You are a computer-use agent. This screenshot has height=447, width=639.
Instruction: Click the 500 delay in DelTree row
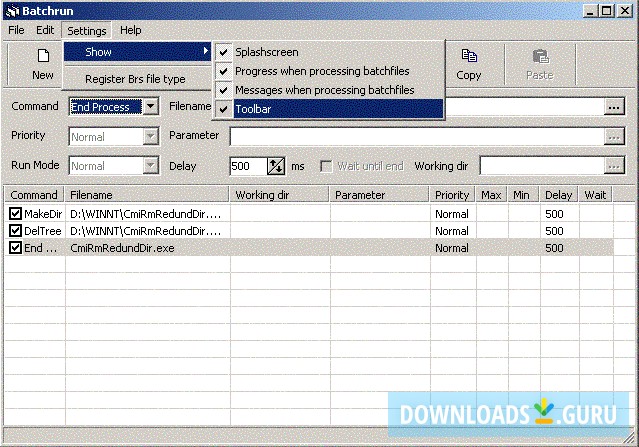tap(554, 231)
